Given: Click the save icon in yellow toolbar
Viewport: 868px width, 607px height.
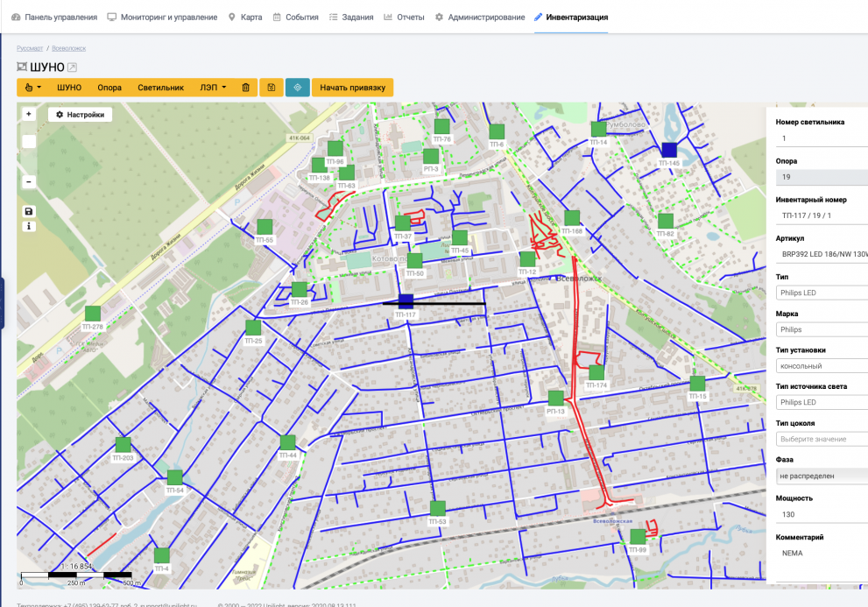Looking at the screenshot, I should point(272,88).
